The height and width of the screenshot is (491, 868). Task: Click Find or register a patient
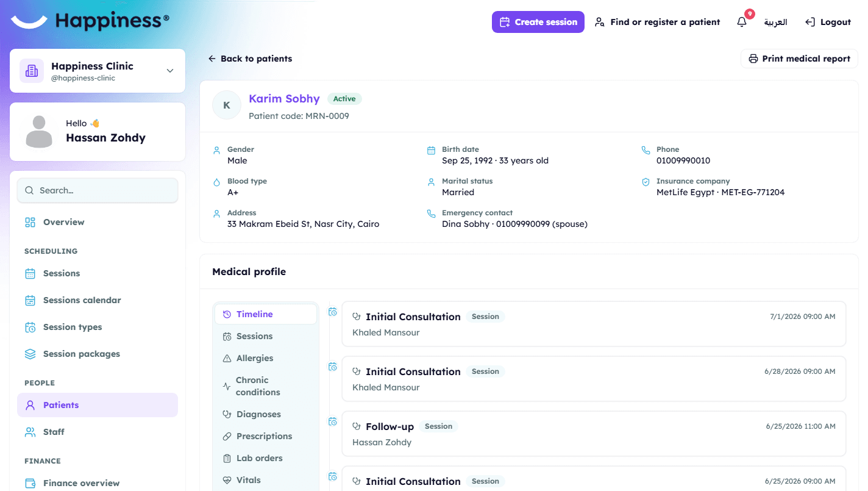(657, 22)
